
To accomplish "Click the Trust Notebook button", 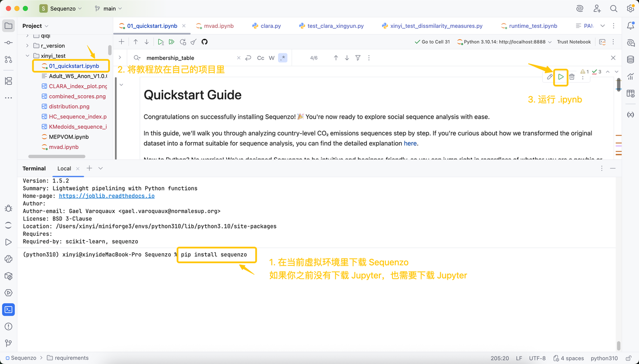I will pos(574,42).
